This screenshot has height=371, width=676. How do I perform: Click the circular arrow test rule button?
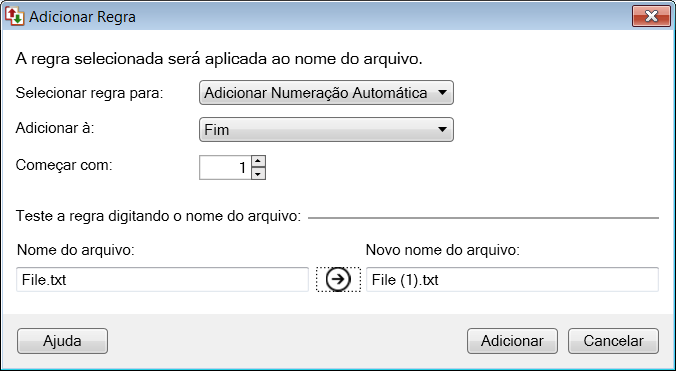[x=338, y=279]
